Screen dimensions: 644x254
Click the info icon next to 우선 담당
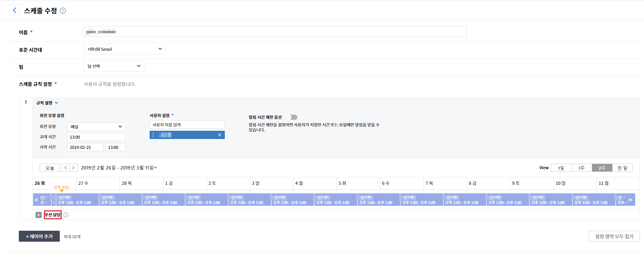click(66, 215)
